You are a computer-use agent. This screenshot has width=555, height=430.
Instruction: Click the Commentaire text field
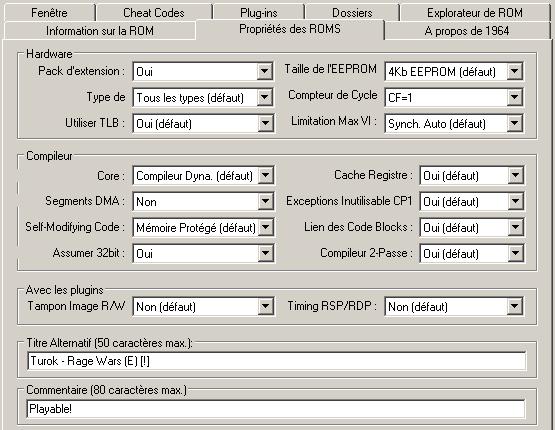point(276,409)
